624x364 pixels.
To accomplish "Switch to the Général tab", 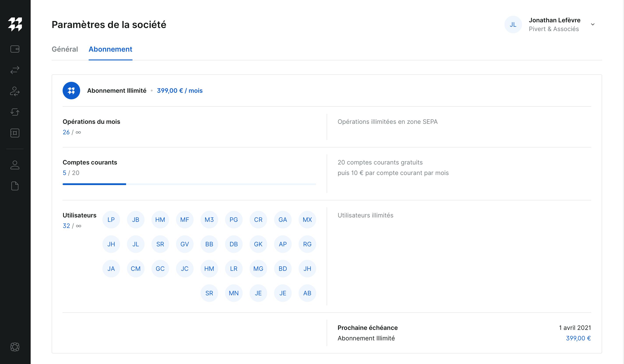I will [x=65, y=49].
